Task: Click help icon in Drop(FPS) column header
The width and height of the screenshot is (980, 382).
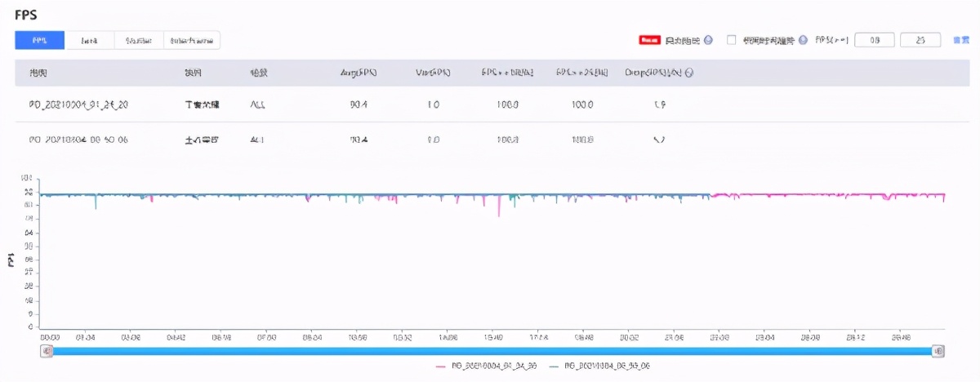Action: [x=689, y=73]
